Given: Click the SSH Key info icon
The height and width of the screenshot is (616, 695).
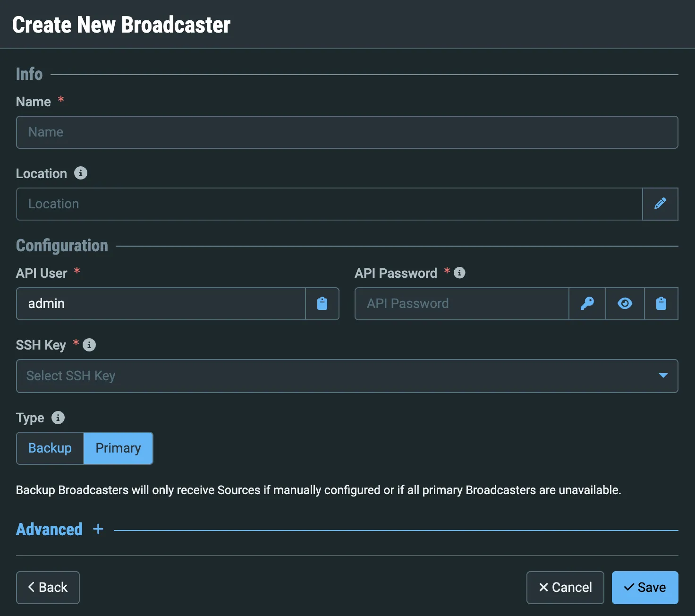Looking at the screenshot, I should point(89,345).
